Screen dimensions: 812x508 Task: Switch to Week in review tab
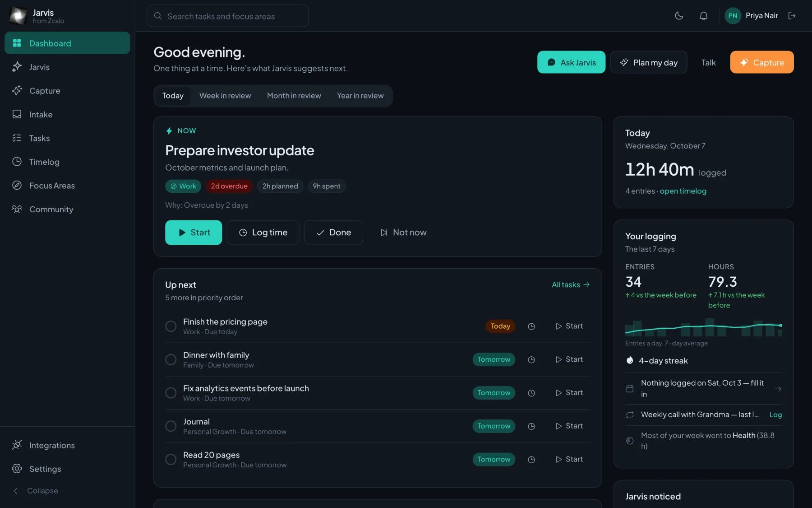point(225,96)
